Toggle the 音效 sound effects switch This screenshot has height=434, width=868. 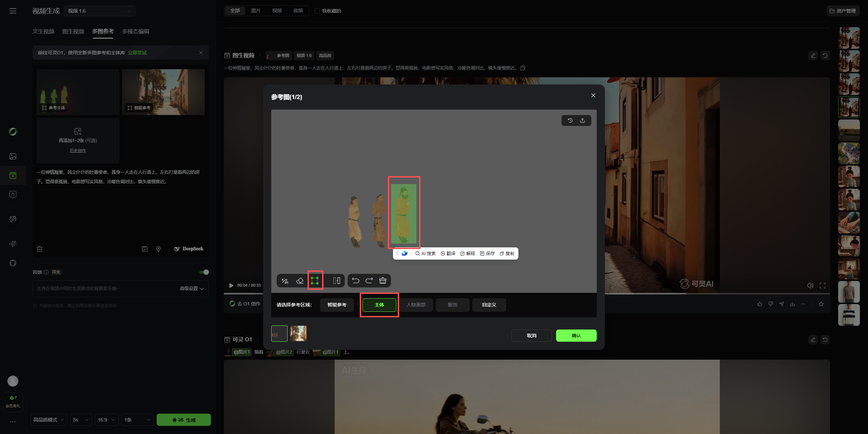204,272
